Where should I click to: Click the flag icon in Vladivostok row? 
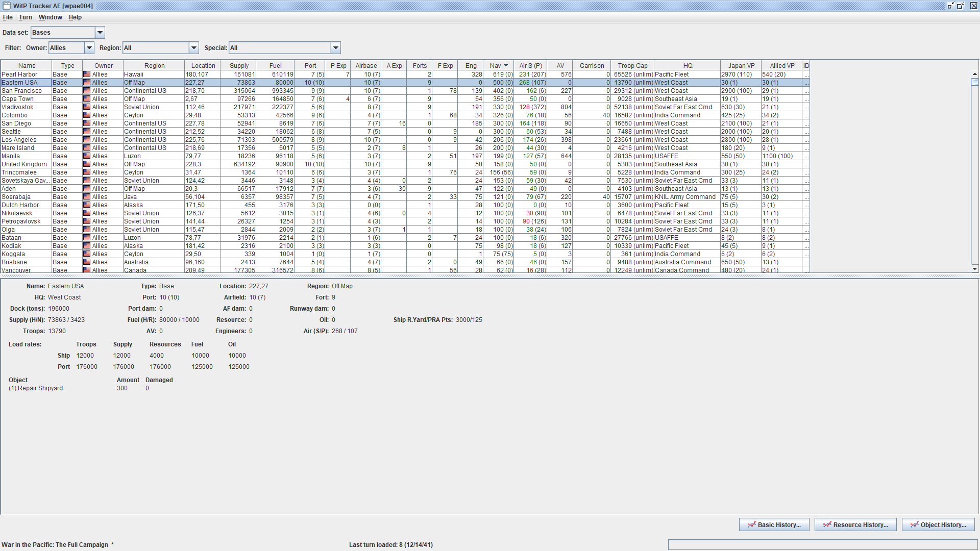click(x=87, y=107)
